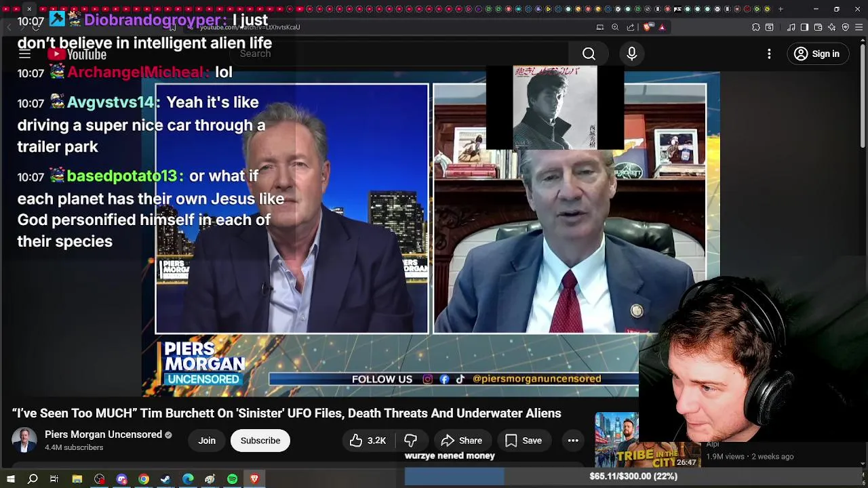
Task: Switch to the tab with the PS favicon
Action: pyautogui.click(x=677, y=9)
